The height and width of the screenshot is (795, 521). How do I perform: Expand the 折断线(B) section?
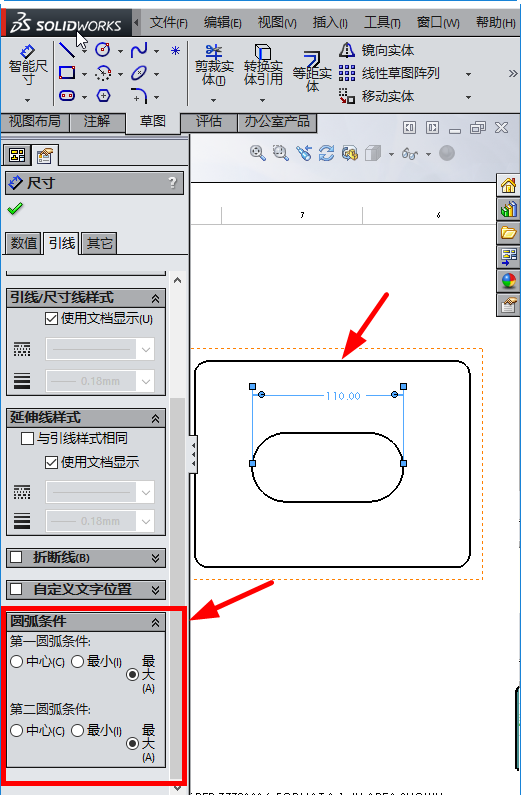tap(156, 558)
